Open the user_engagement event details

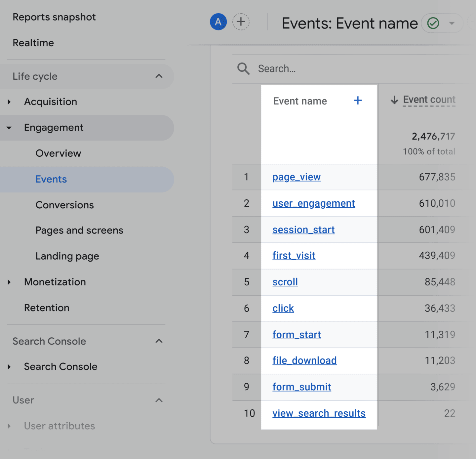pyautogui.click(x=313, y=203)
